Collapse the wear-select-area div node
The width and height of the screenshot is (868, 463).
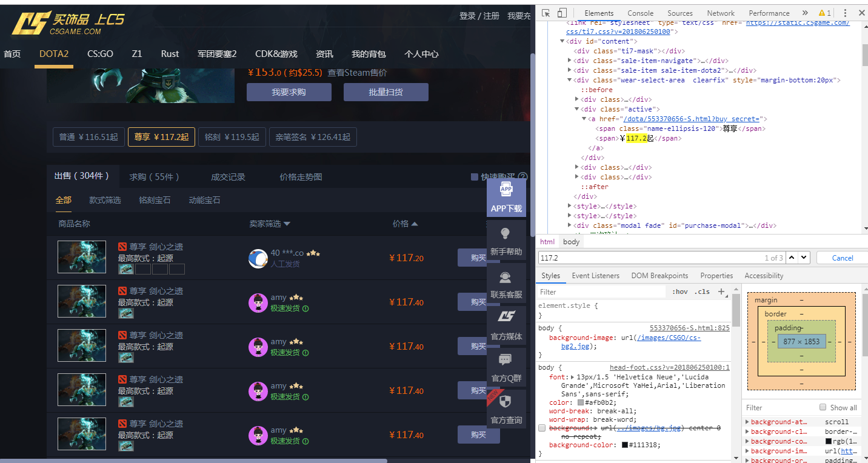pos(570,80)
